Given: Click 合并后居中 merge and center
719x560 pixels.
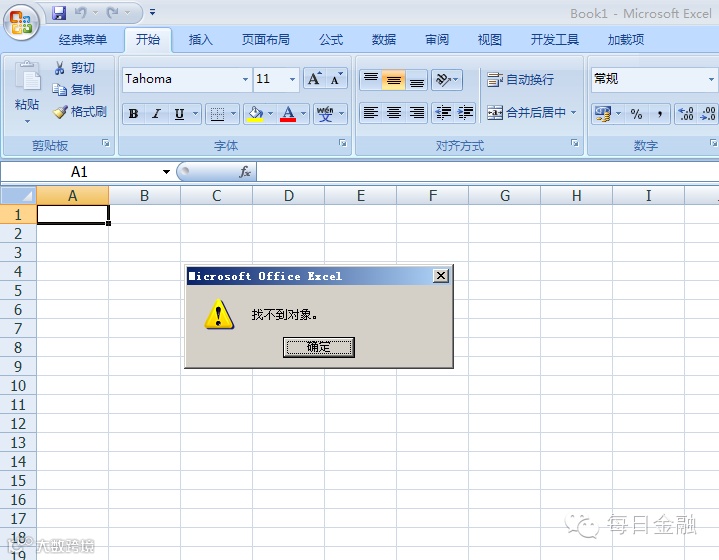Looking at the screenshot, I should [526, 113].
